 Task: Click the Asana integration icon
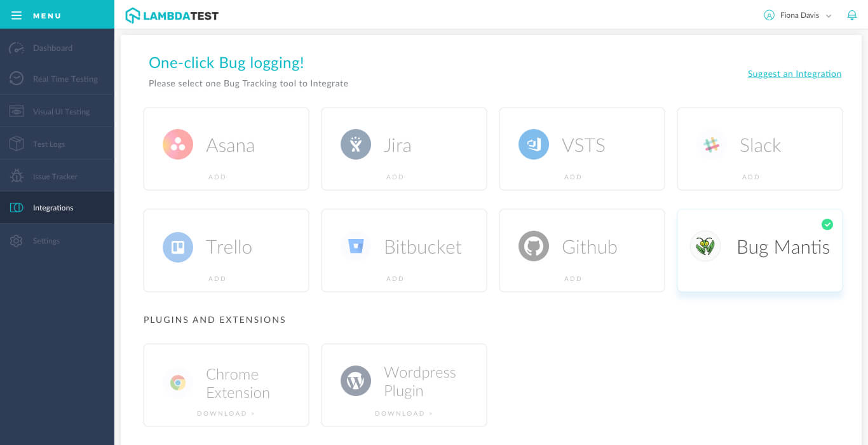click(178, 144)
